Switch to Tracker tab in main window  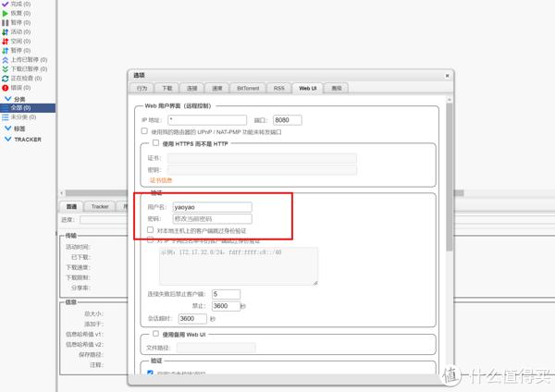pos(100,206)
